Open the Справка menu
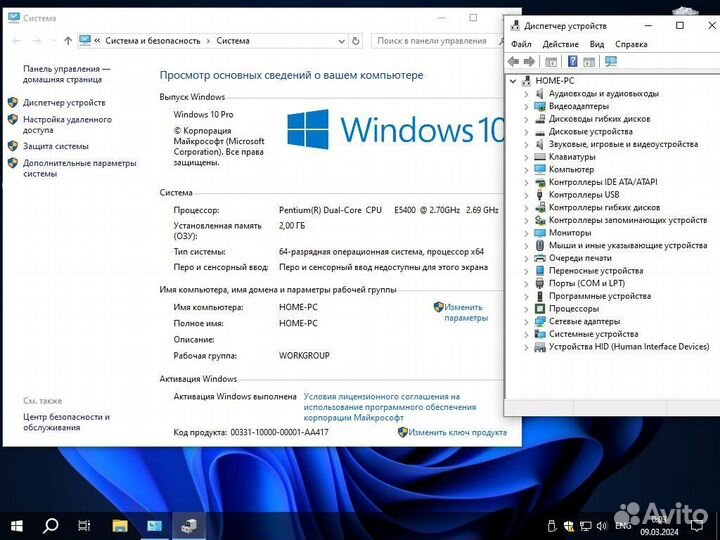720x540 pixels. pos(631,44)
